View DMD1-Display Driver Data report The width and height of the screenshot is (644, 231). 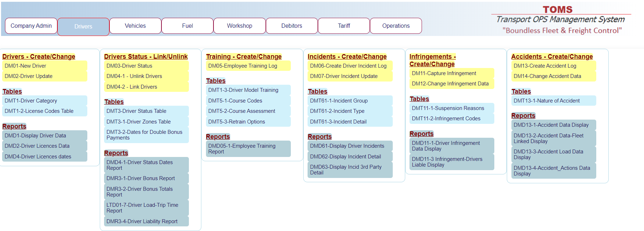[35, 136]
